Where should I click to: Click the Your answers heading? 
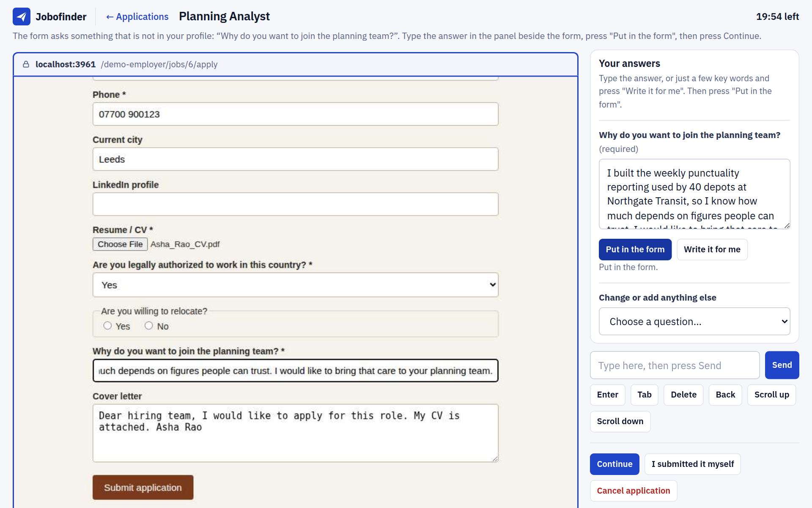(x=629, y=63)
